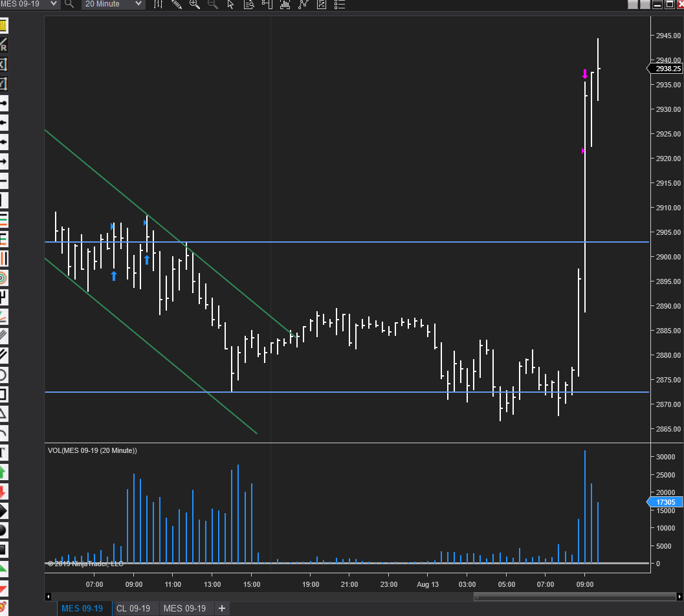Select the Region Highlight Y tool
This screenshot has width=684, height=616.
point(3,83)
